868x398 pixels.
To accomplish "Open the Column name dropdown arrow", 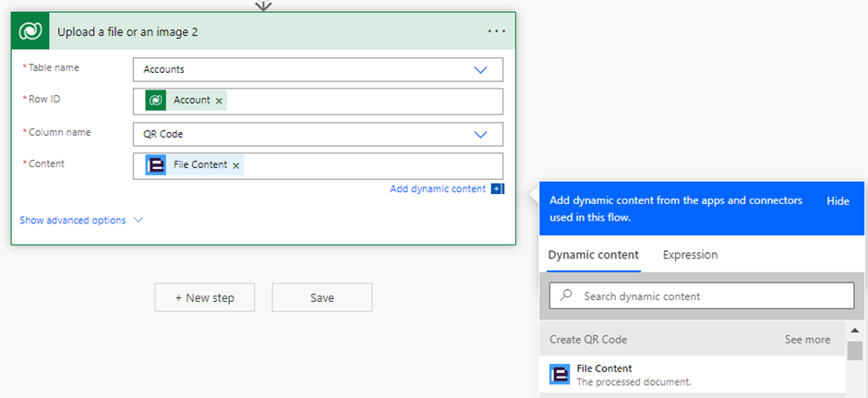I will (x=480, y=134).
